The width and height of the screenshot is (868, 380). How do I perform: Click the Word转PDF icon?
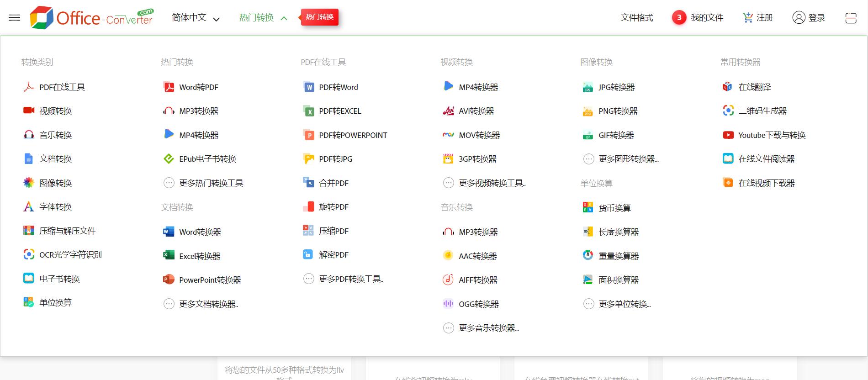[x=169, y=87]
